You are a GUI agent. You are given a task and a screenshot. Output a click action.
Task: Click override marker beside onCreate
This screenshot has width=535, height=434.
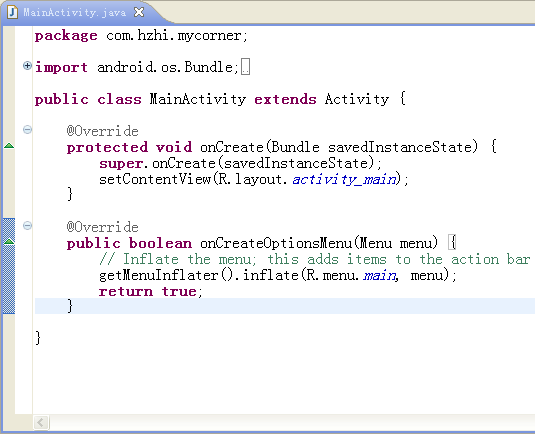click(9, 146)
